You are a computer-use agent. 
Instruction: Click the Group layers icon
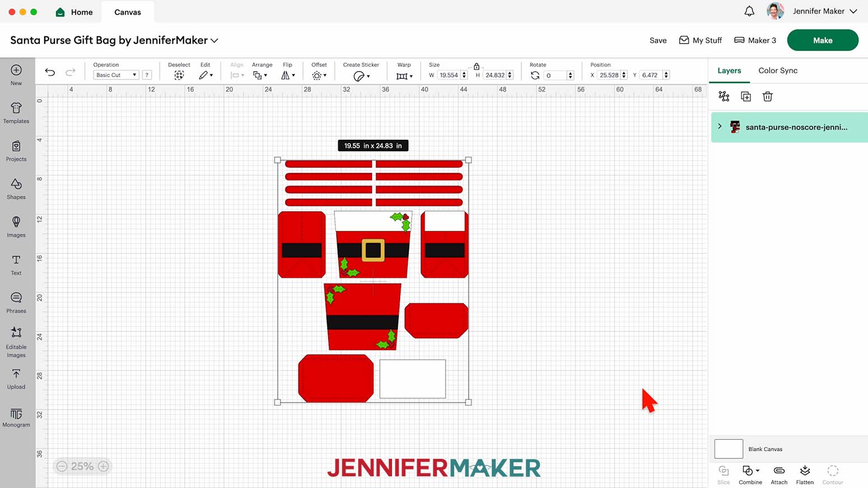point(724,96)
